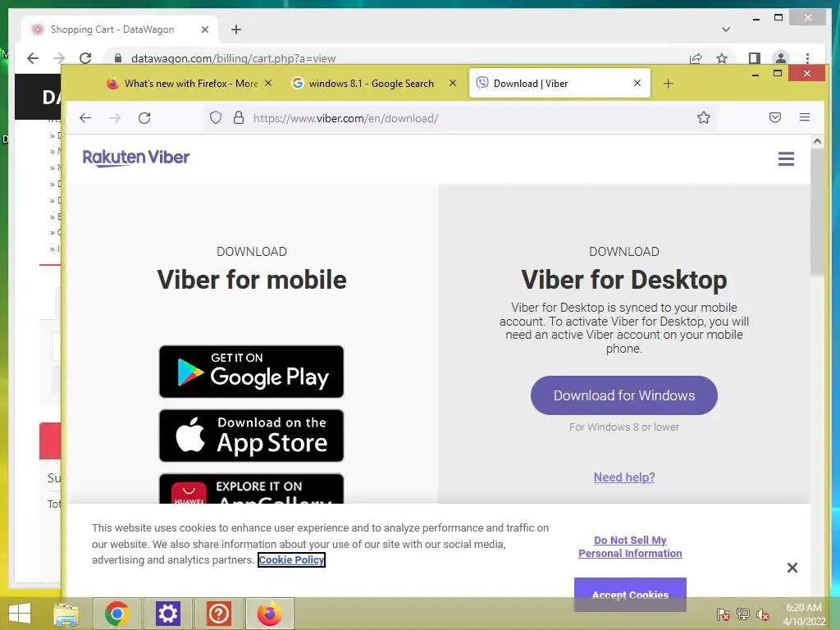Open Chrome profile avatar

(x=781, y=58)
